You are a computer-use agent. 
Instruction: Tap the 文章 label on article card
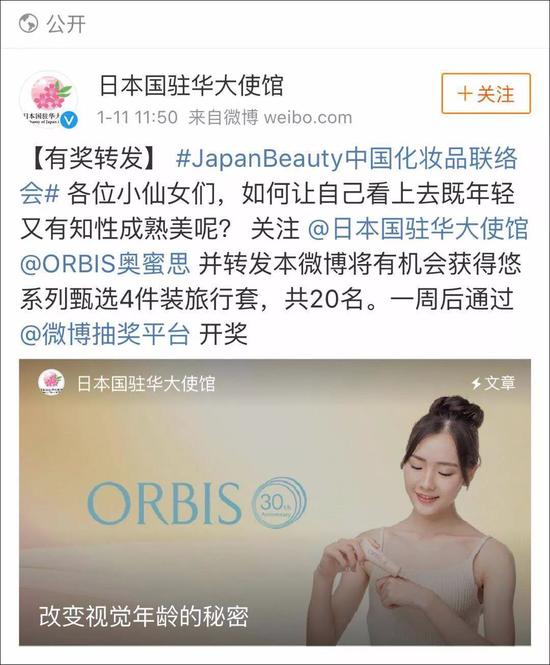click(500, 383)
